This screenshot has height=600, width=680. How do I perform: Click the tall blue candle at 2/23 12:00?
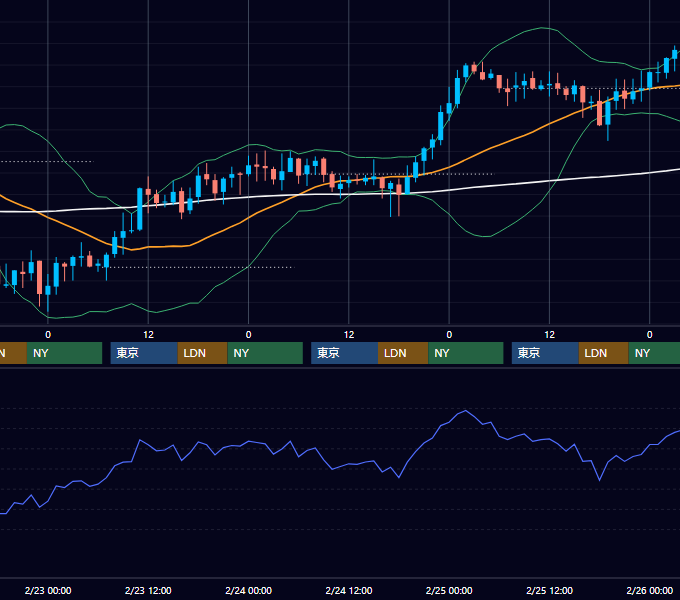coord(140,209)
